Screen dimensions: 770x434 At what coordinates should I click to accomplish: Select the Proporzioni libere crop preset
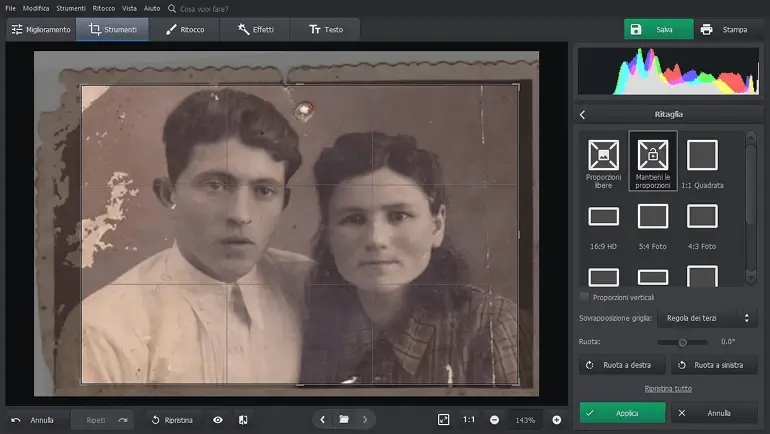point(604,162)
